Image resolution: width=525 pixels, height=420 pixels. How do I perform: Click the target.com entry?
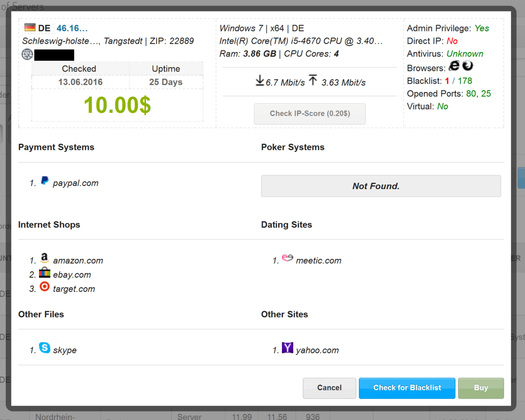74,289
